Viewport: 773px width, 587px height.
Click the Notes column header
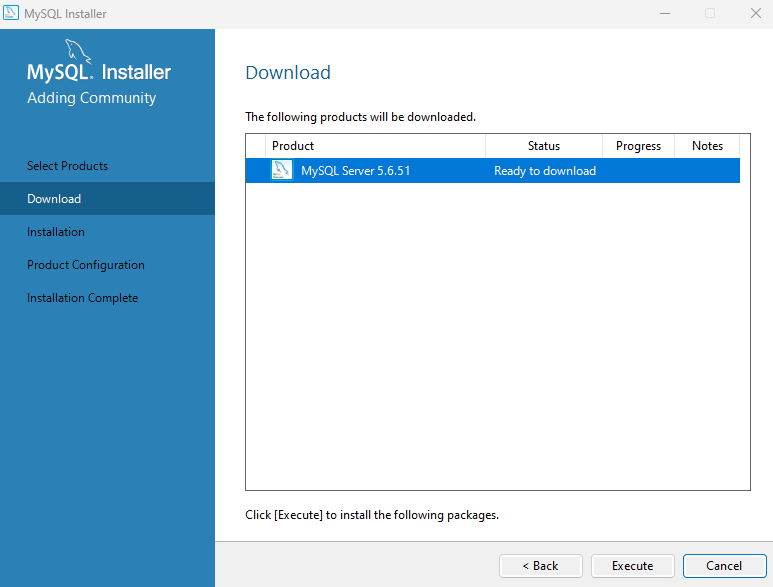point(707,146)
